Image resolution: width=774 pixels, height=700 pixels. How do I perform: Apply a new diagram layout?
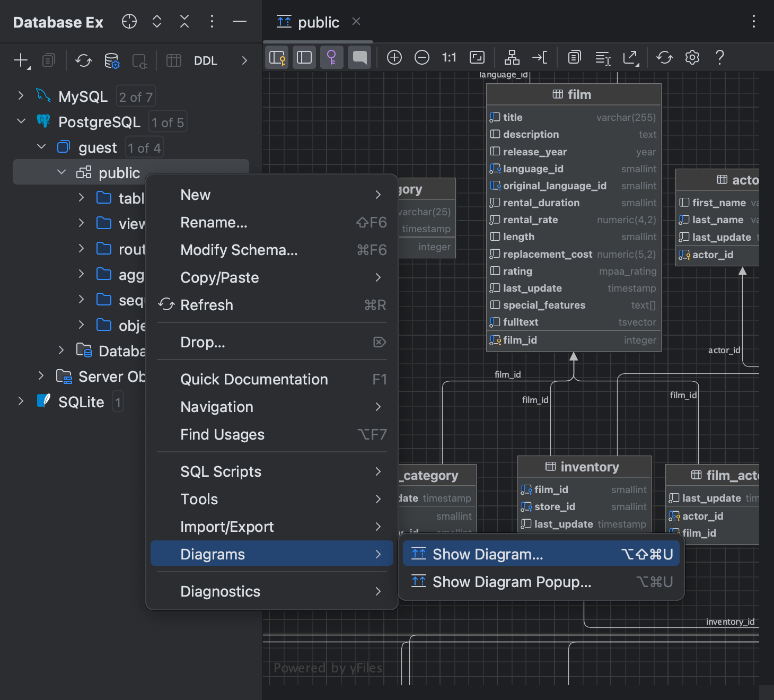512,57
